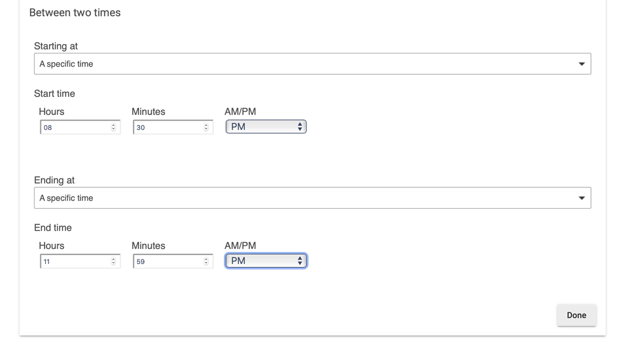Select the end time Minutes input showing 59
Image resolution: width=644 pixels, height=362 pixels.
pyautogui.click(x=164, y=260)
